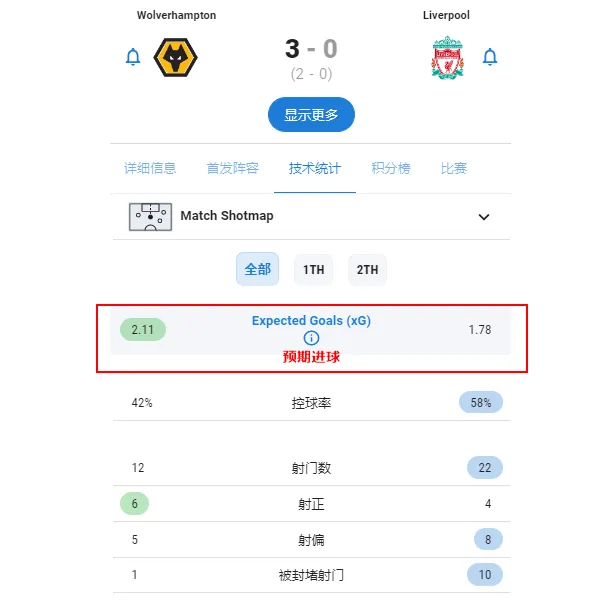Toggle the Wolverhampton notification bell
Screen dimensions: 600x600
pyautogui.click(x=133, y=57)
